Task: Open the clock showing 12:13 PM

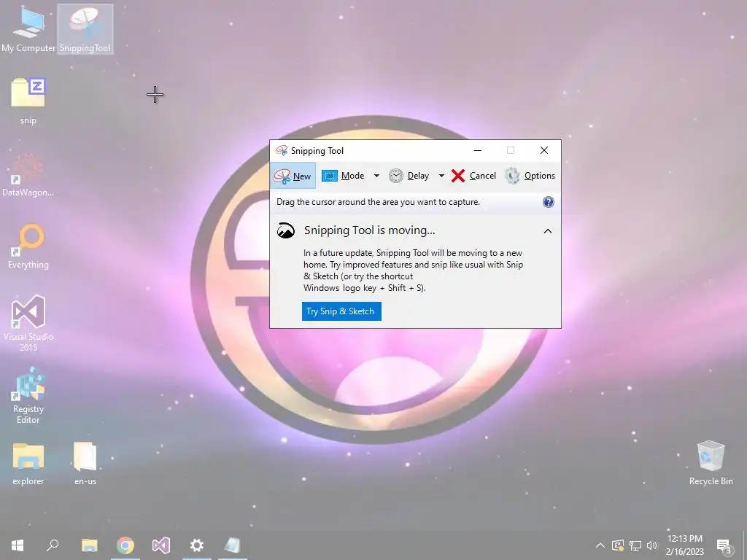Action: [684, 545]
